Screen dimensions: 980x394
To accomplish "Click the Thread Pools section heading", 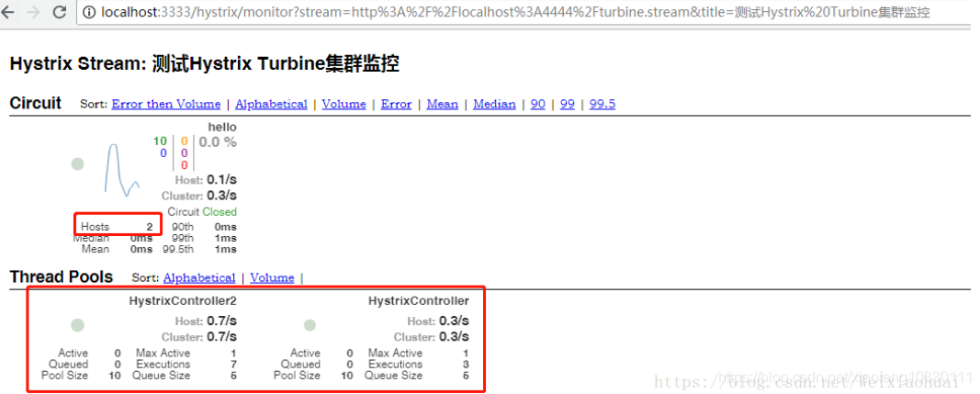I will coord(62,277).
